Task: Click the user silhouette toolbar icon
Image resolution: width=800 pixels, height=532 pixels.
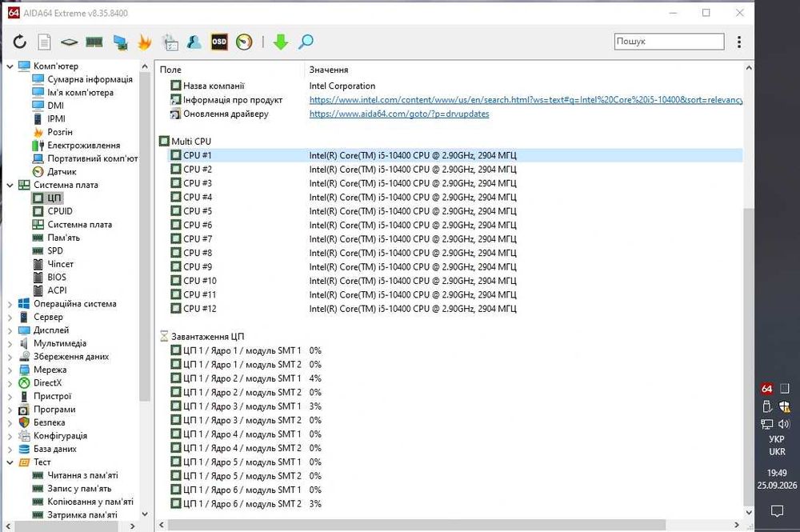Action: point(194,42)
